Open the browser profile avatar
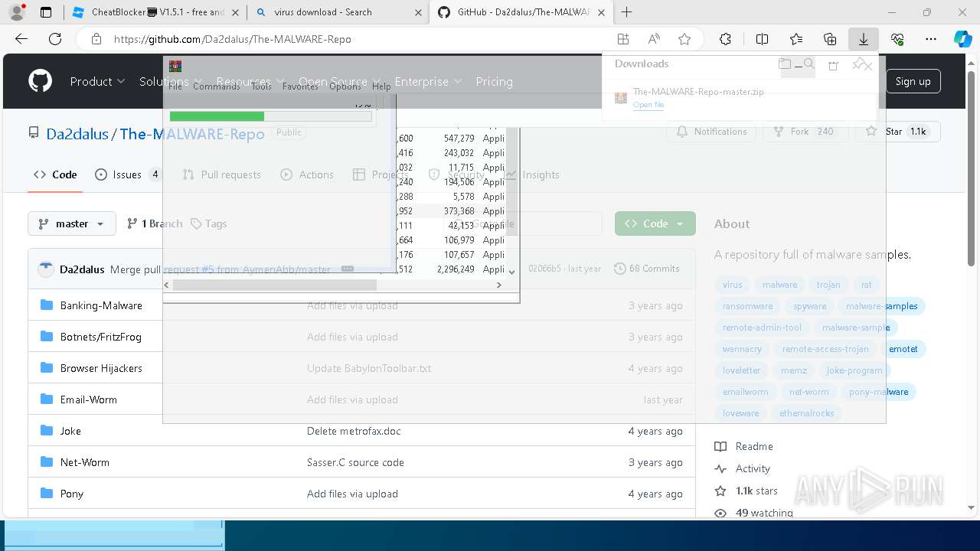 pyautogui.click(x=17, y=12)
